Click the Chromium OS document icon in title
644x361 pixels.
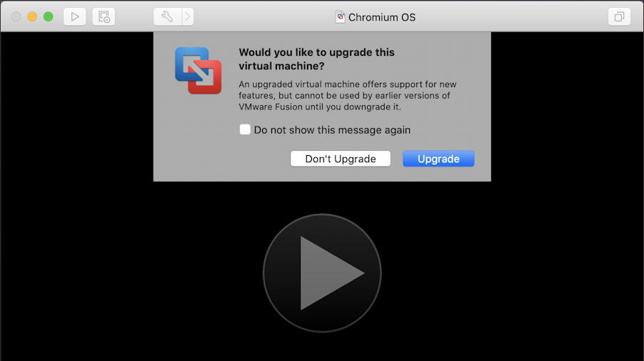click(x=340, y=17)
